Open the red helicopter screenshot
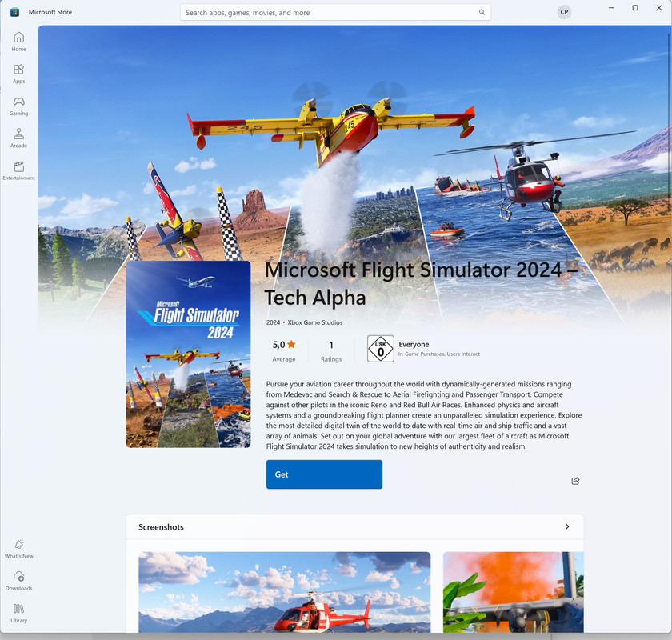Screen dimensions: 672x640 285,591
